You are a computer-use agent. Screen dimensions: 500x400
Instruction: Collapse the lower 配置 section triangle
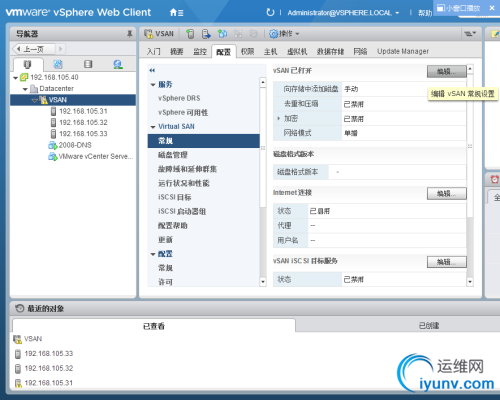point(153,254)
